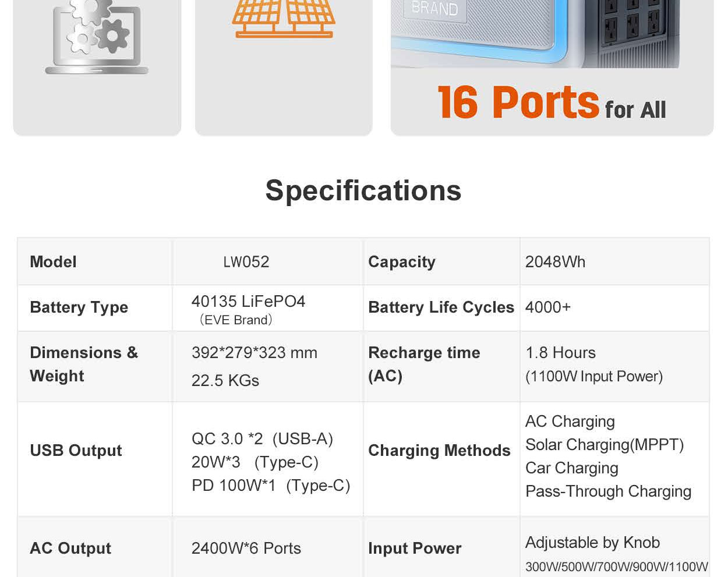Click the Specifications heading

tap(363, 190)
